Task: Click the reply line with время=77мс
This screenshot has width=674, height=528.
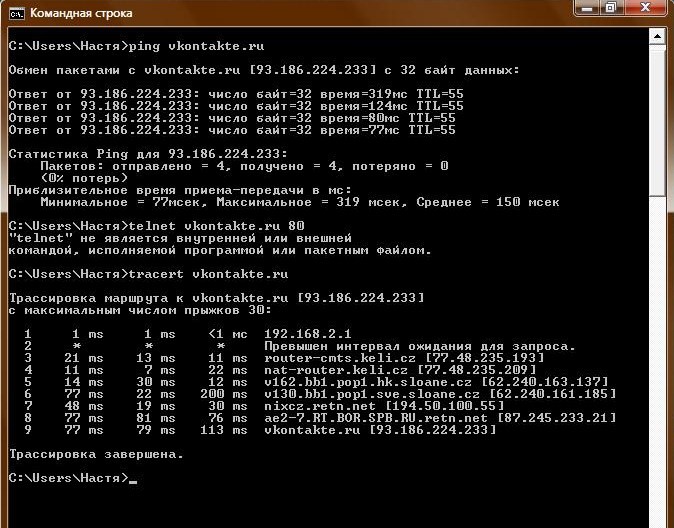Action: click(x=232, y=130)
